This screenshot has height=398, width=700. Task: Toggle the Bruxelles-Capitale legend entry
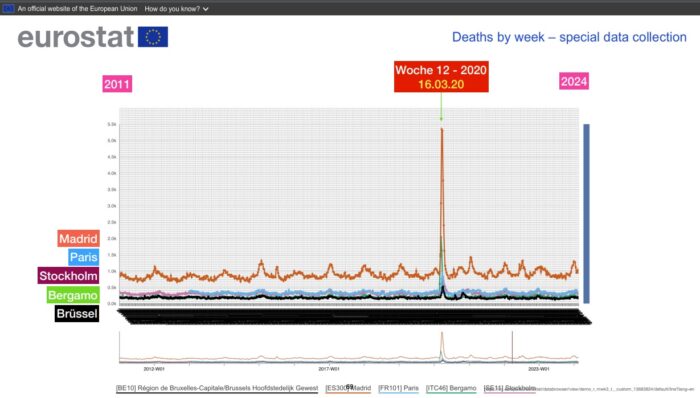coord(217,388)
